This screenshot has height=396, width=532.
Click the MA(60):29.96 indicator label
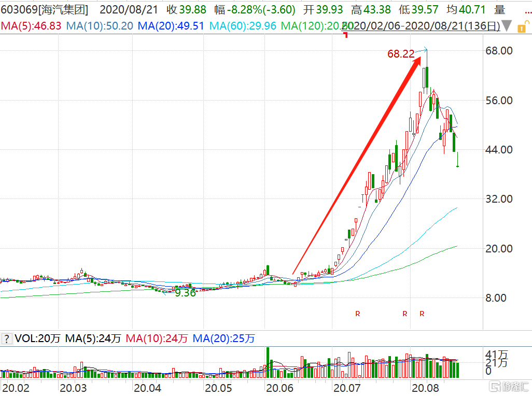pos(243,26)
